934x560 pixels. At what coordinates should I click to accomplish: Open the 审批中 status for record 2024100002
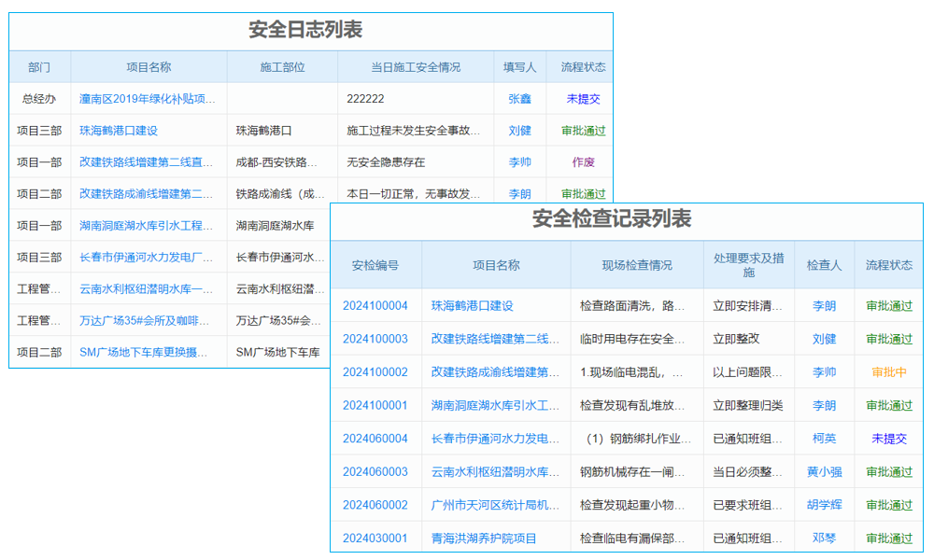coord(888,371)
